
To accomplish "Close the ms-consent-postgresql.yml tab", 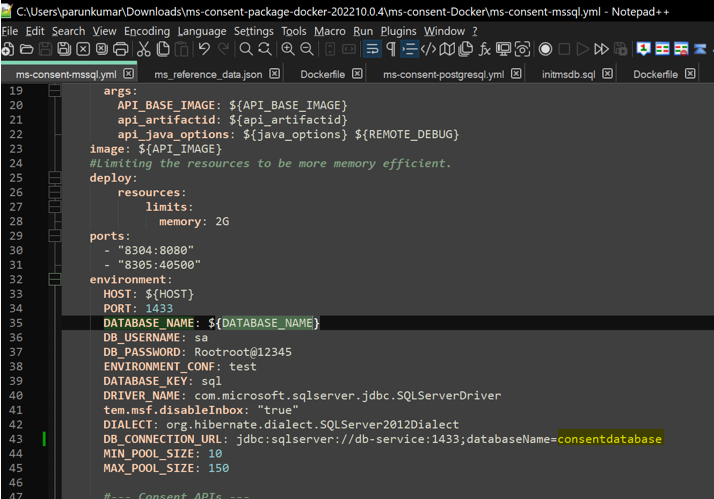I will click(516, 74).
